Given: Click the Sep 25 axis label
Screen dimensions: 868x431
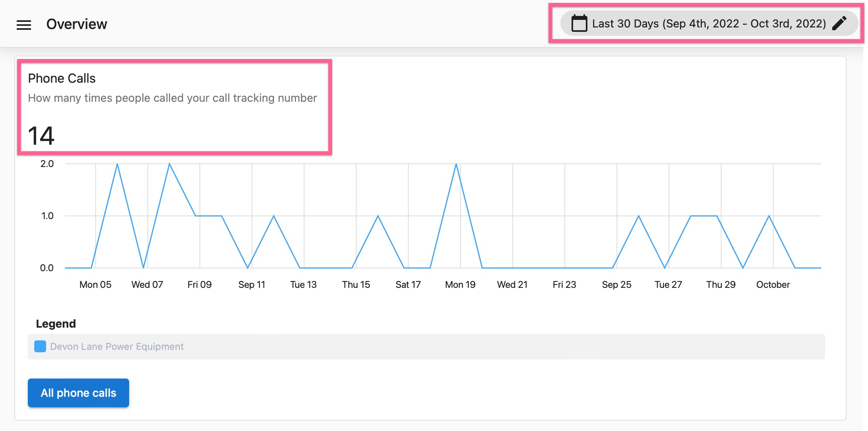Looking at the screenshot, I should [617, 285].
